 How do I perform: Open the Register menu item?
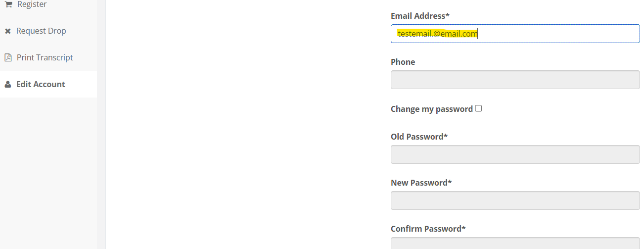coord(32,4)
